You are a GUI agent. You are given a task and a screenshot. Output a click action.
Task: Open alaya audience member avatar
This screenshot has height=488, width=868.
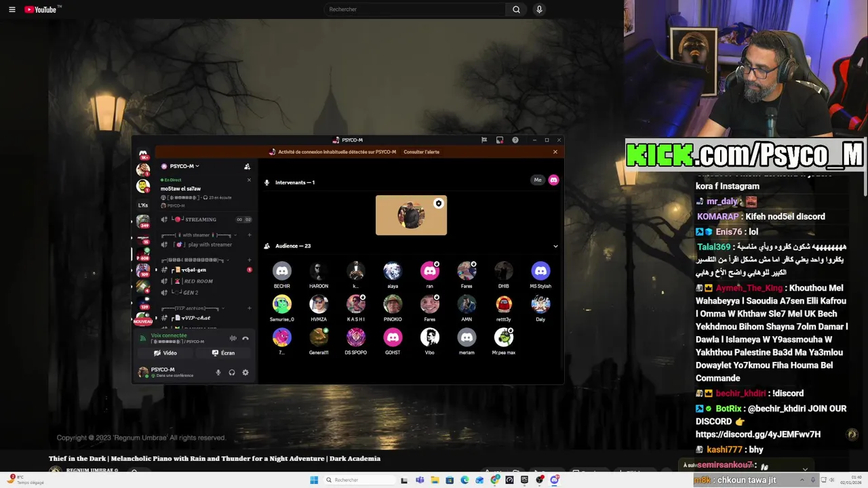point(393,271)
